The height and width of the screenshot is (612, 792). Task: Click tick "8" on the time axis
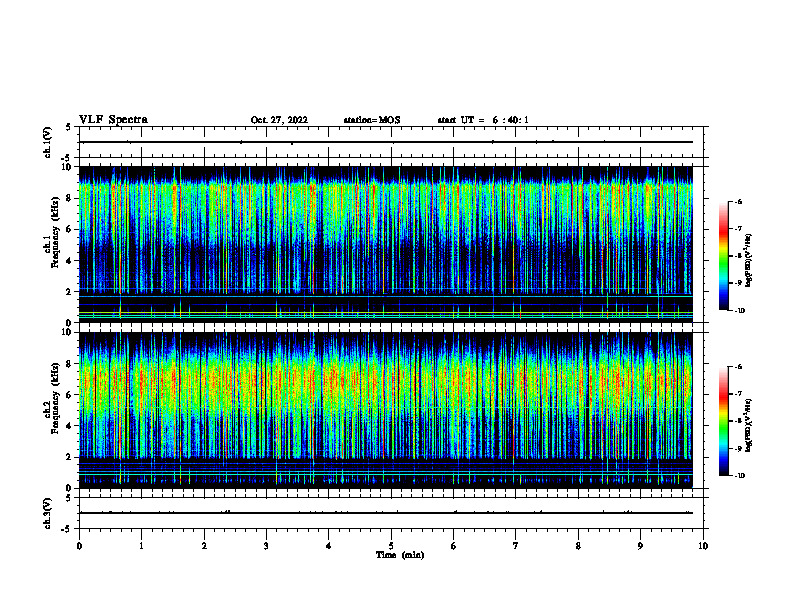click(578, 546)
